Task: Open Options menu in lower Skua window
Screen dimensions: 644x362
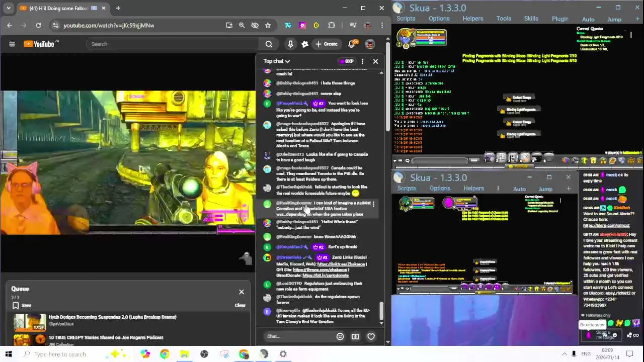Action: [440, 189]
